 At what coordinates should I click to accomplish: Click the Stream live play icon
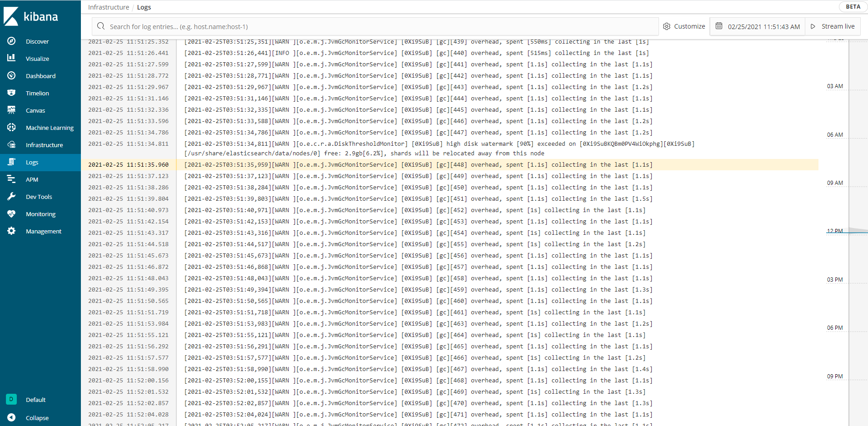[x=813, y=26]
